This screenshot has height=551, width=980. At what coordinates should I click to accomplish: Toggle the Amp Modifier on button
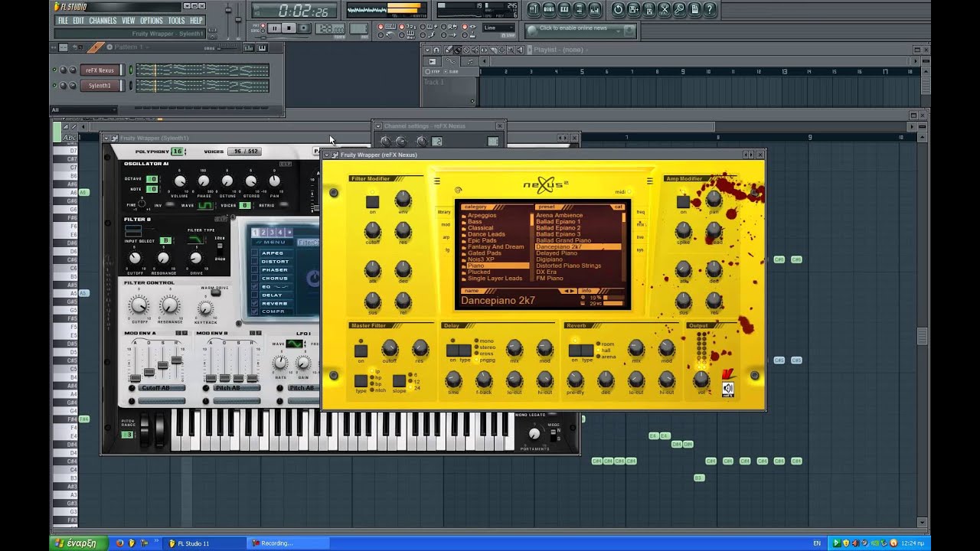(x=683, y=202)
